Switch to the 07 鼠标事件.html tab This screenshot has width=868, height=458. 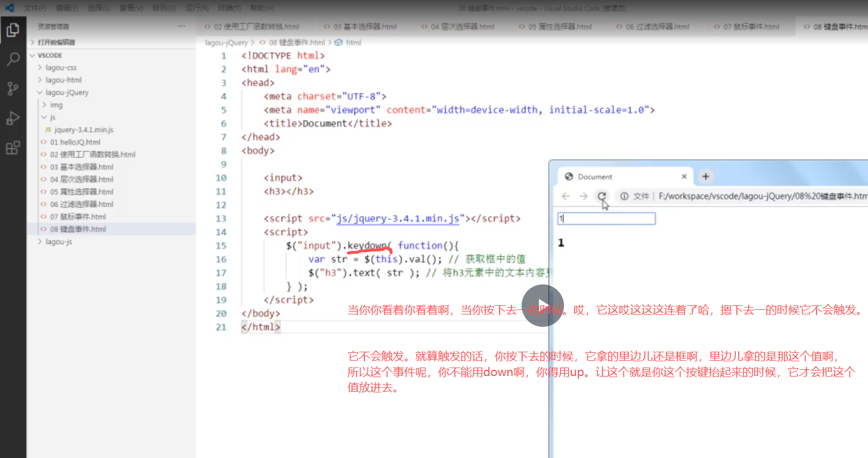(x=746, y=26)
